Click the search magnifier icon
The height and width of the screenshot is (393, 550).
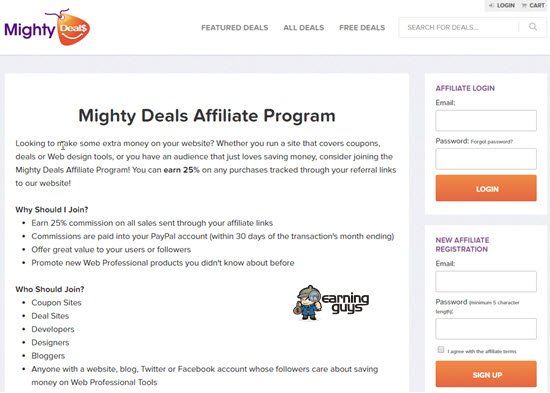tap(533, 27)
